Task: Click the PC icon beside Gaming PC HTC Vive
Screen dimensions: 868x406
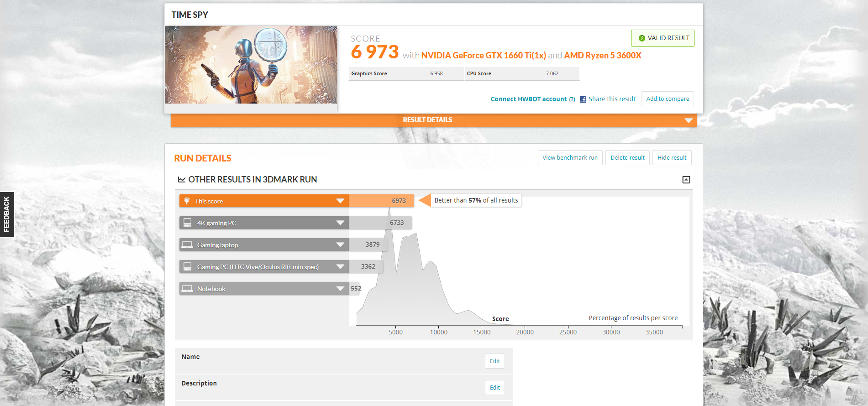Action: tap(187, 266)
